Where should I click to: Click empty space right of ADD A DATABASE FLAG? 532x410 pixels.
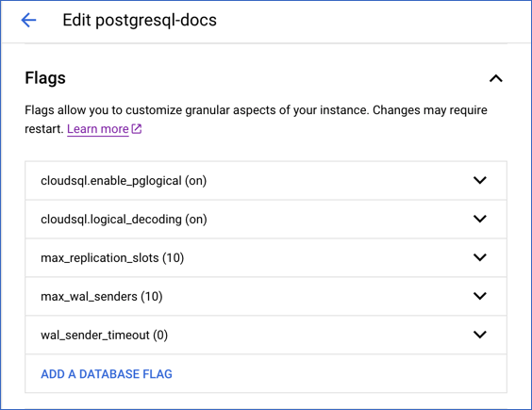coord(340,374)
